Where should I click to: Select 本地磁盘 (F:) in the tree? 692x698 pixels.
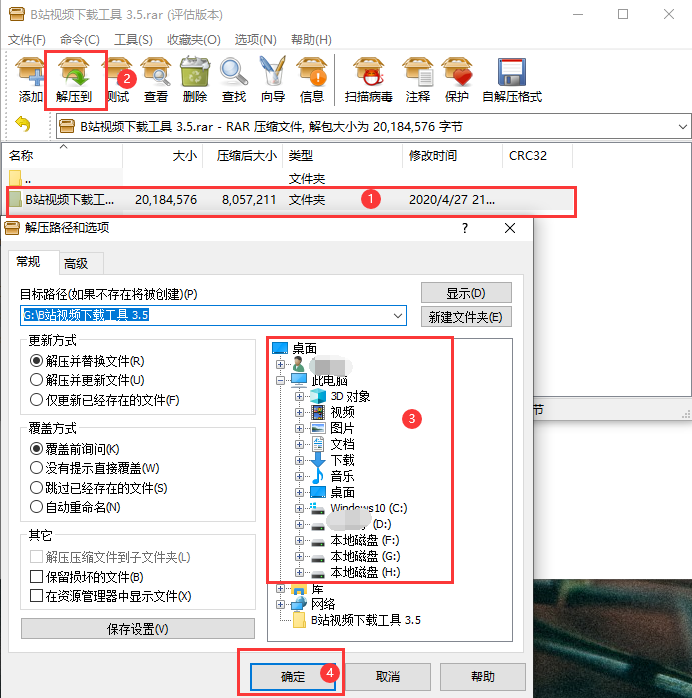coord(365,540)
